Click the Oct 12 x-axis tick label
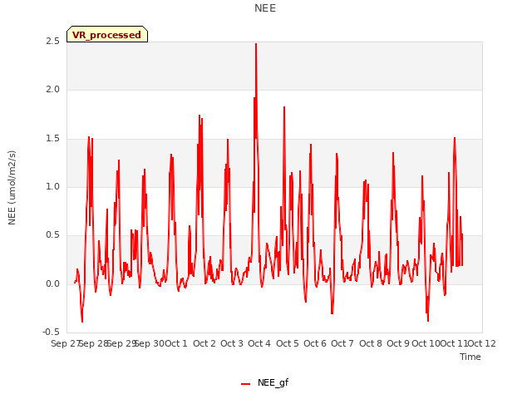The width and height of the screenshot is (532, 399). (x=482, y=343)
